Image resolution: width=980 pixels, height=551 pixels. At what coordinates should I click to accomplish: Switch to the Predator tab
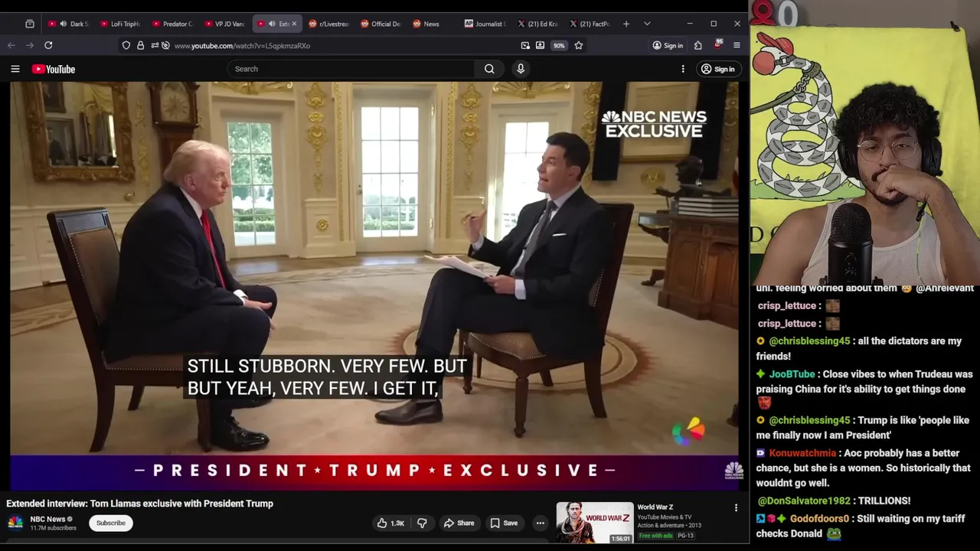click(172, 24)
